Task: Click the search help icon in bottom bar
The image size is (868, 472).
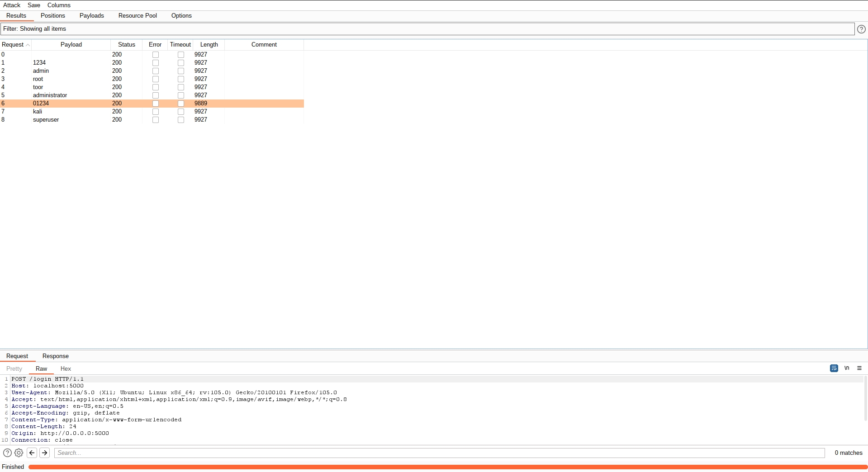Action: coord(7,453)
